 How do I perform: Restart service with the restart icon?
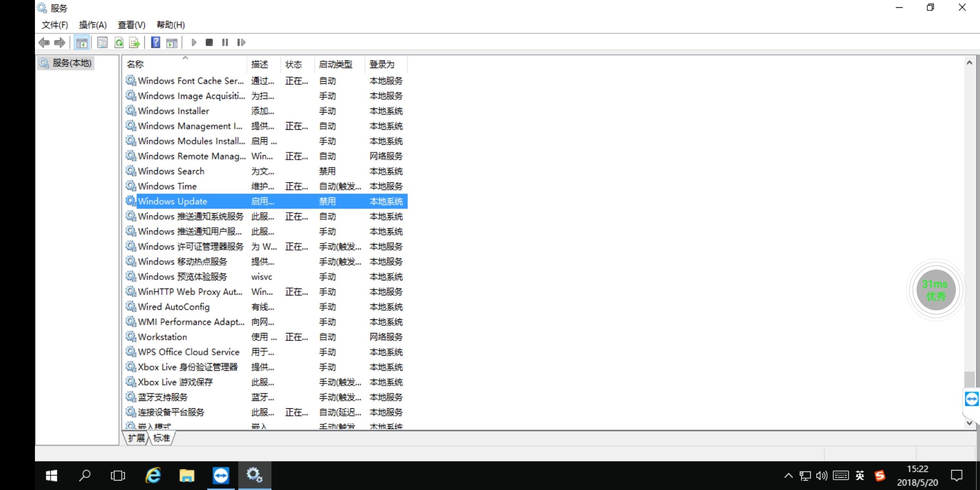(x=241, y=43)
